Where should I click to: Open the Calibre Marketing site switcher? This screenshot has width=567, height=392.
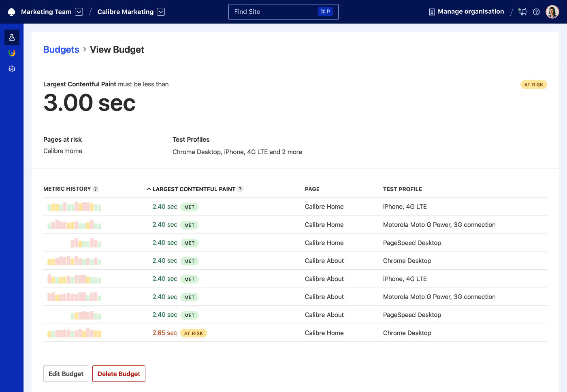161,11
